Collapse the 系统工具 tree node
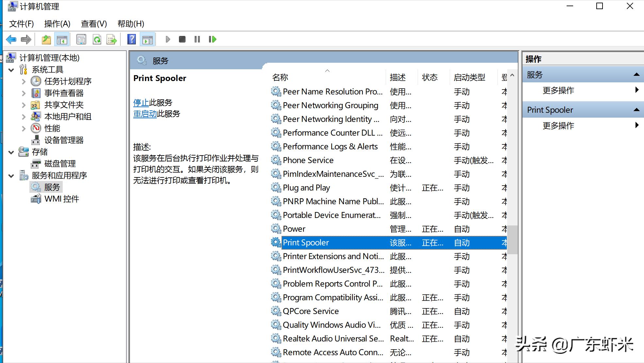This screenshot has height=363, width=644. (x=11, y=70)
